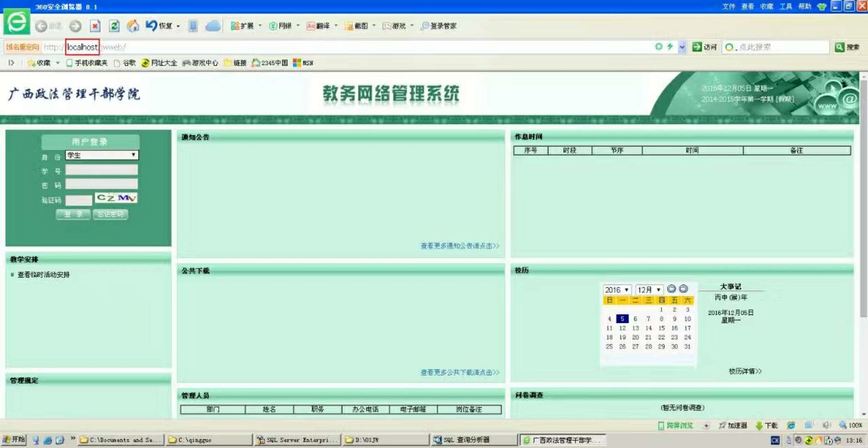Viewport: 868px width, 448px height.
Task: Click the stop loading icon
Action: (95, 26)
